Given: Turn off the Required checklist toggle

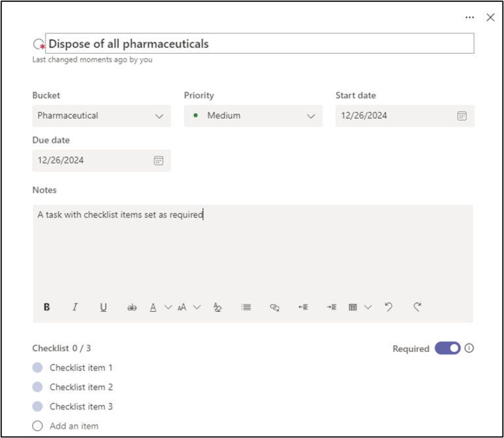Looking at the screenshot, I should (x=448, y=349).
